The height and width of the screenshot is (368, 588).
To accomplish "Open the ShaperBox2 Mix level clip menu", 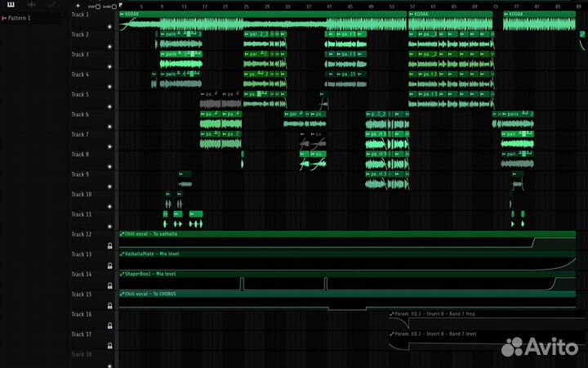I will point(122,274).
